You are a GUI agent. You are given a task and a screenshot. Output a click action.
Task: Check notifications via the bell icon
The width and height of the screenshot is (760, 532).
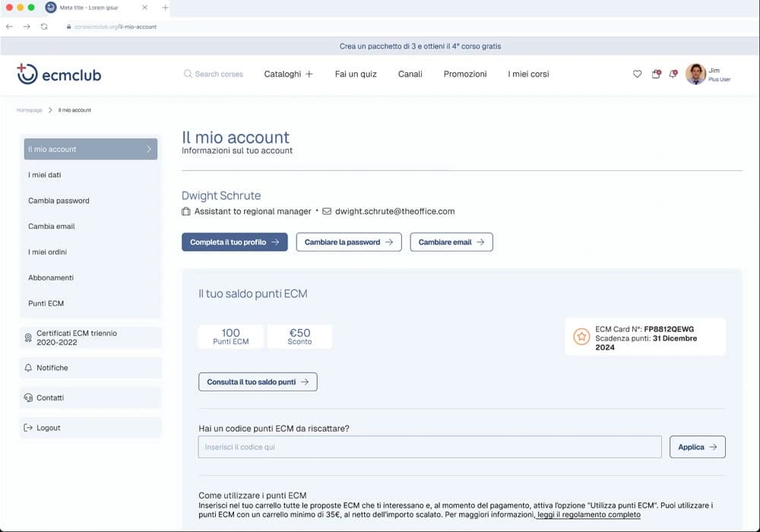tap(672, 74)
